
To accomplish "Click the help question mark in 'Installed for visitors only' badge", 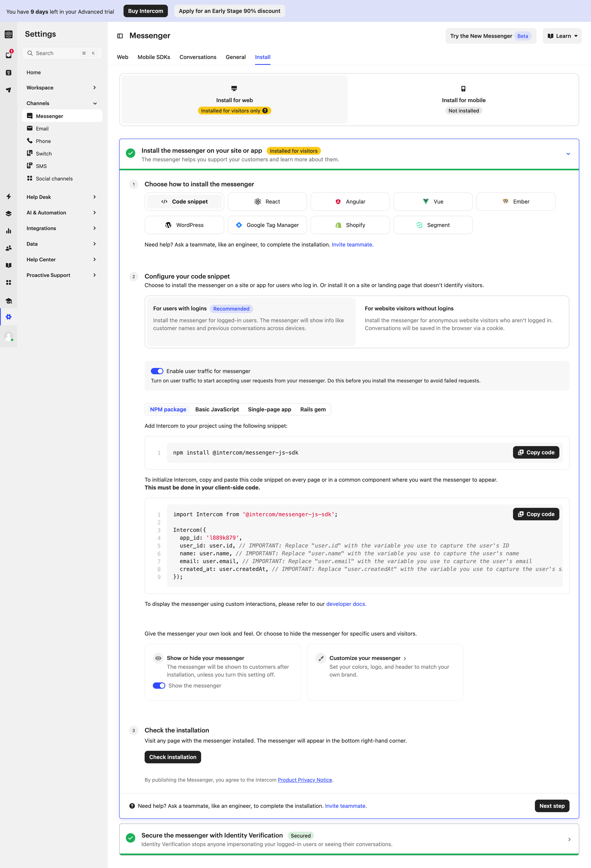I will coord(265,111).
